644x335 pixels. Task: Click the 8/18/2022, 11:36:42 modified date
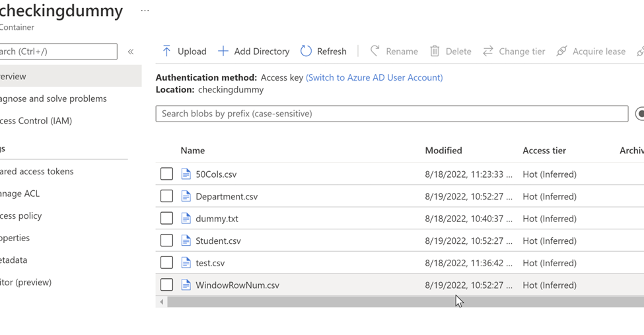pos(468,263)
